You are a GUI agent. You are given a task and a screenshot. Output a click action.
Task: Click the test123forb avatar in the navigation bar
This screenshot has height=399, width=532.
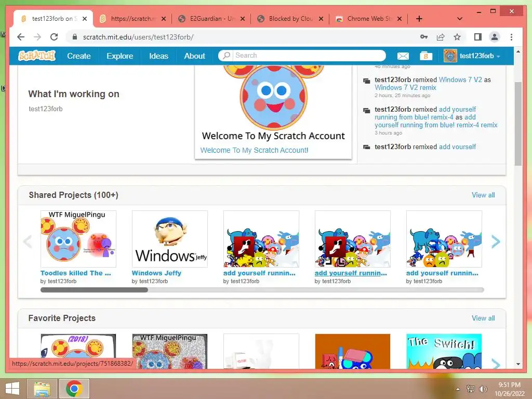(x=450, y=56)
